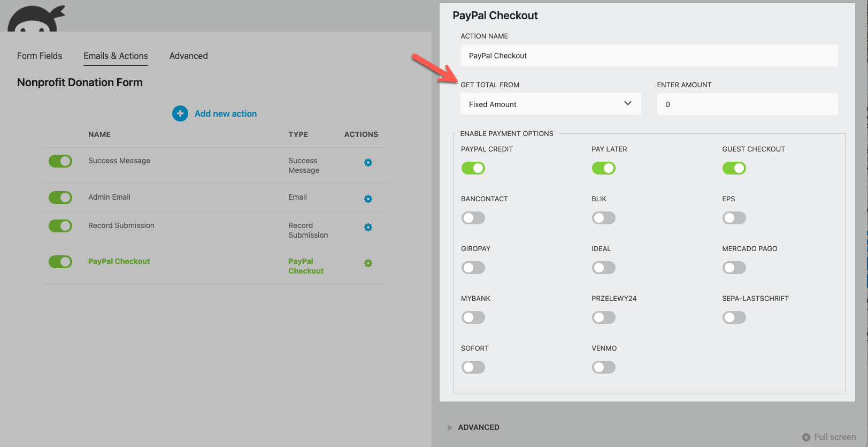Click the Full screen icon

tap(806, 437)
